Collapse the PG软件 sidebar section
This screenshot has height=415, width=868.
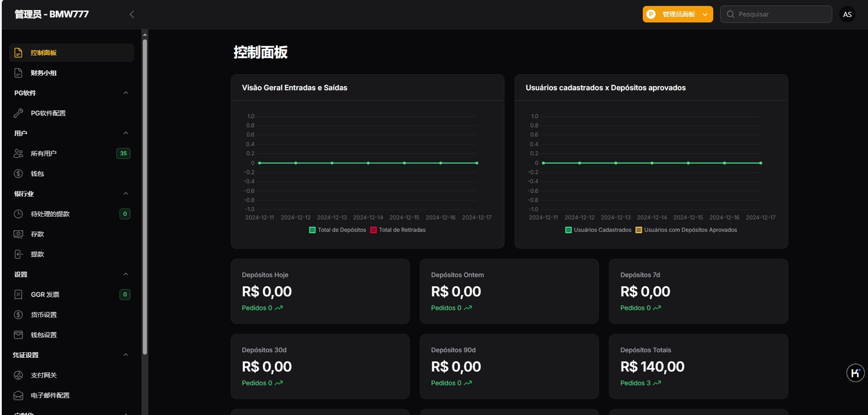click(126, 93)
